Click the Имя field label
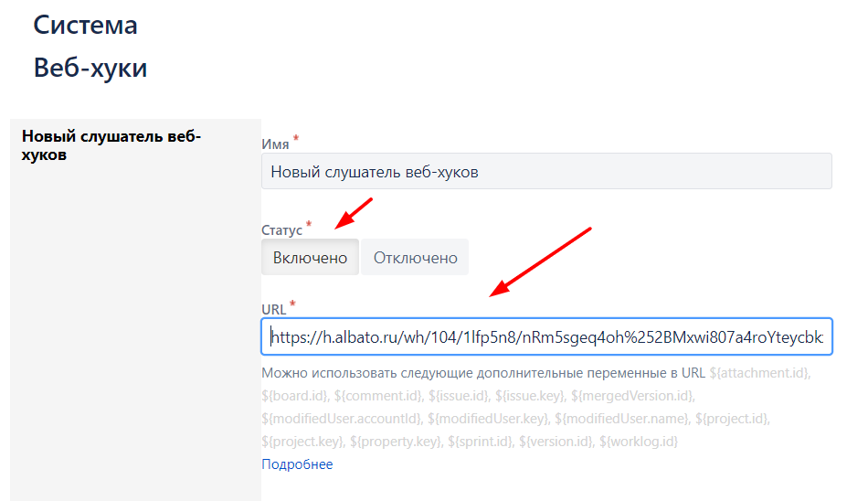This screenshot has width=868, height=501. point(275,144)
